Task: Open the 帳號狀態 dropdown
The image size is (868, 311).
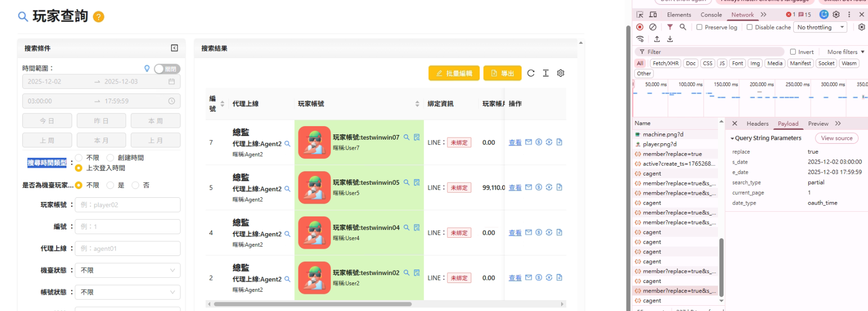Action: (128, 292)
